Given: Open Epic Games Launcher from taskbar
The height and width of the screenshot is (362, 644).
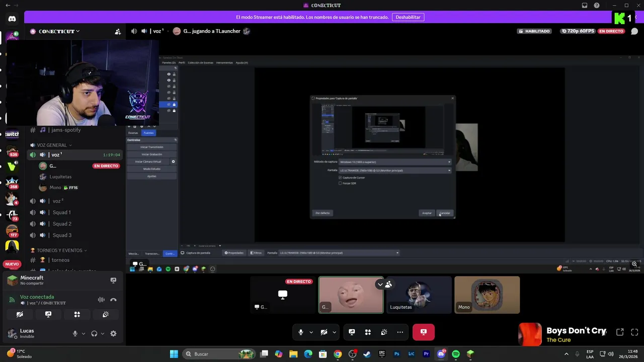Looking at the screenshot, I should click(x=382, y=354).
